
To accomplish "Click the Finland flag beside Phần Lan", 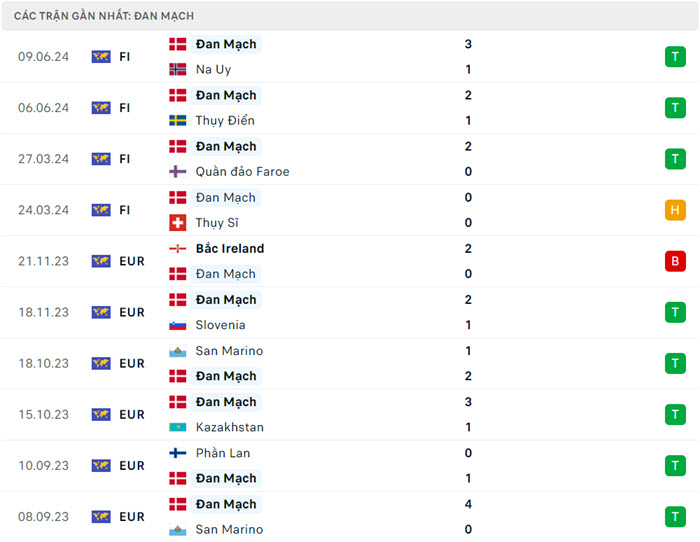I will [178, 453].
